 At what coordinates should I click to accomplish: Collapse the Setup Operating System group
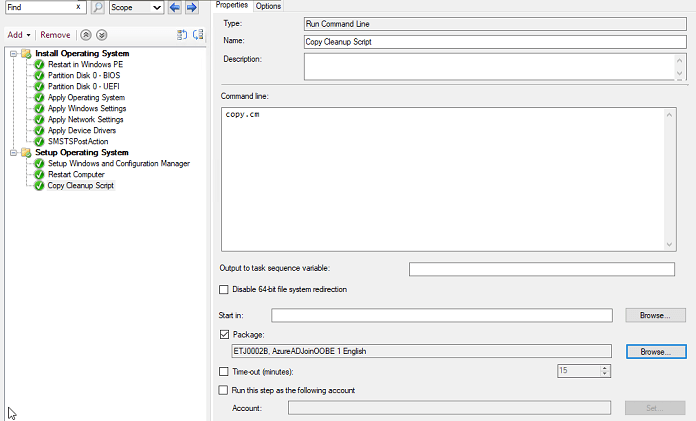point(12,152)
